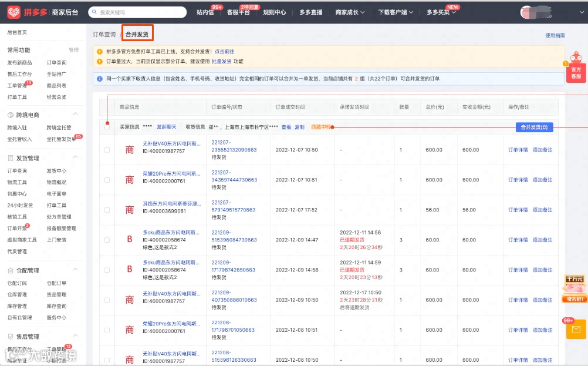
Task: Collapse the 跨境电商 sidebar section
Action: pos(75,114)
